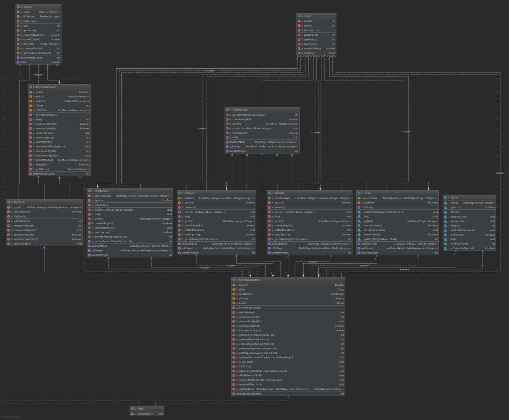The width and height of the screenshot is (509, 420).
Task: Select getBlockNum() in Blocks
Action: coord(459,244)
